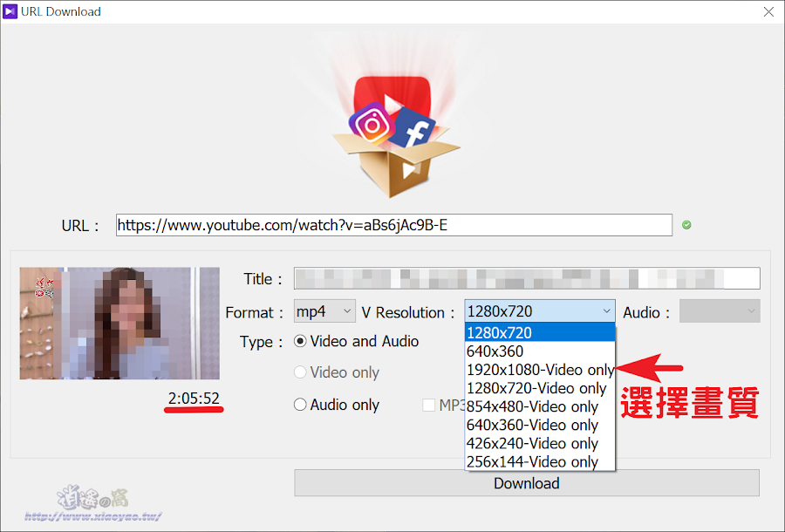Select the Video and Audio radio button
Image resolution: width=785 pixels, height=532 pixels.
point(300,341)
